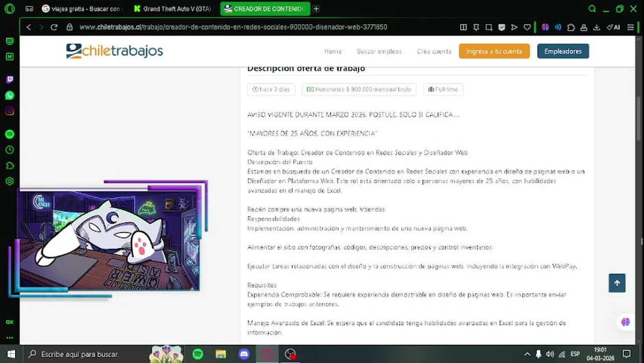Open the sidebar icon below GX Control

coord(10,57)
